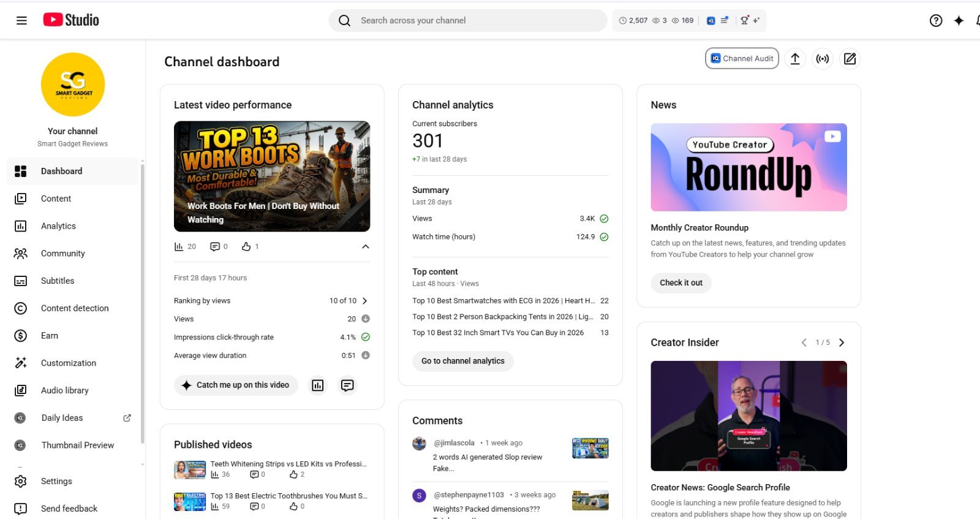Click the upload videos arrow icon
Viewport: 980px width, 519px height.
click(795, 58)
